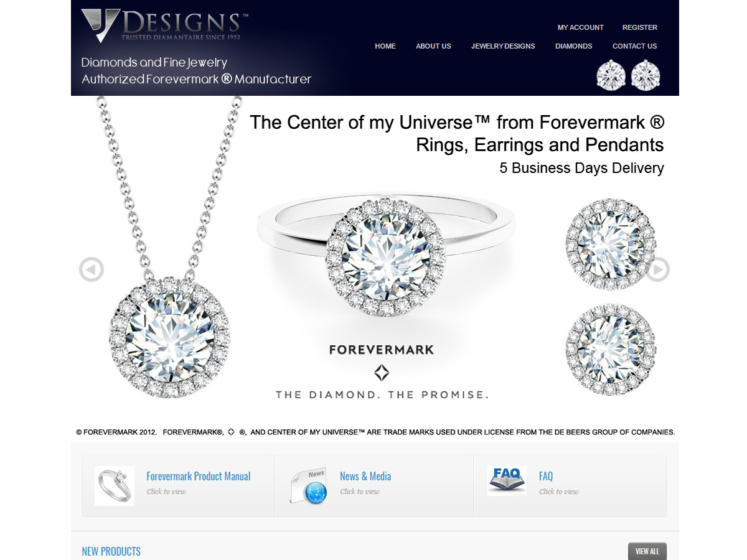Screen dimensions: 747x560
Task: Open the News & Media link
Action: click(x=365, y=476)
